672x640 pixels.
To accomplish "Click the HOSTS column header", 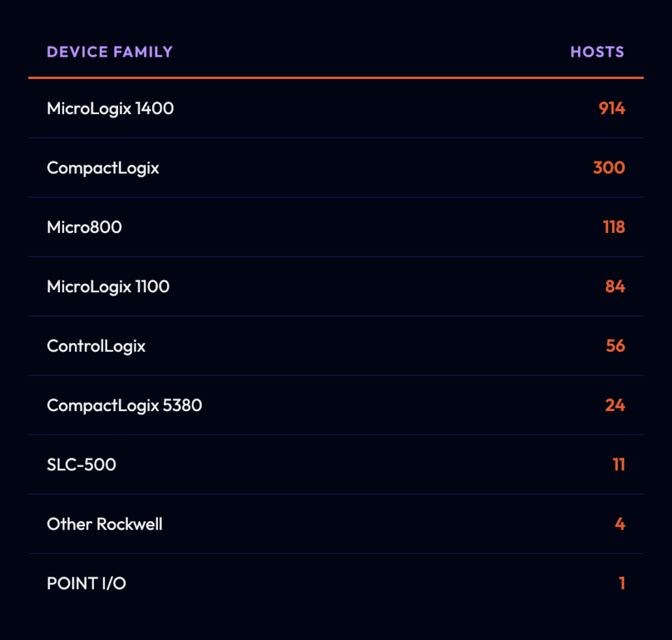I will click(x=597, y=52).
